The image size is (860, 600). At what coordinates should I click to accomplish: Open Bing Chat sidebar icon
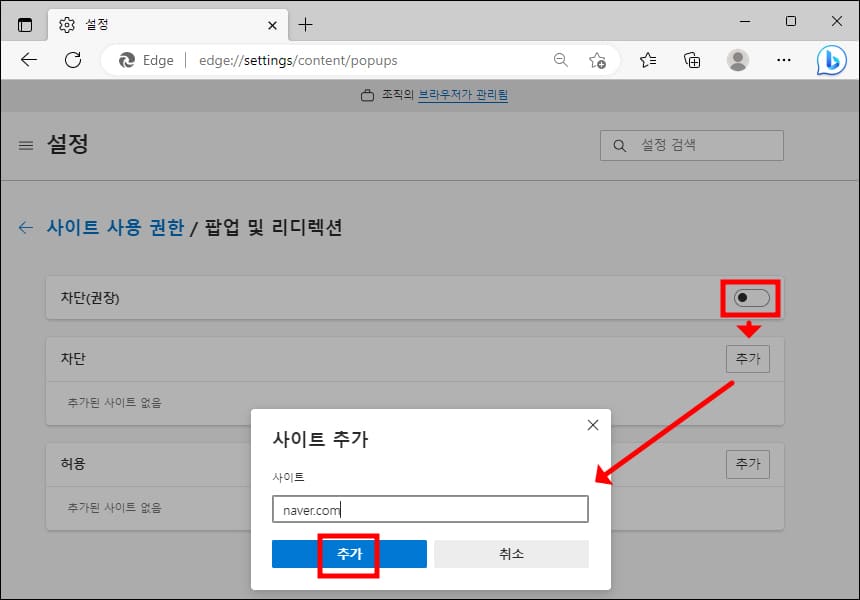[832, 60]
